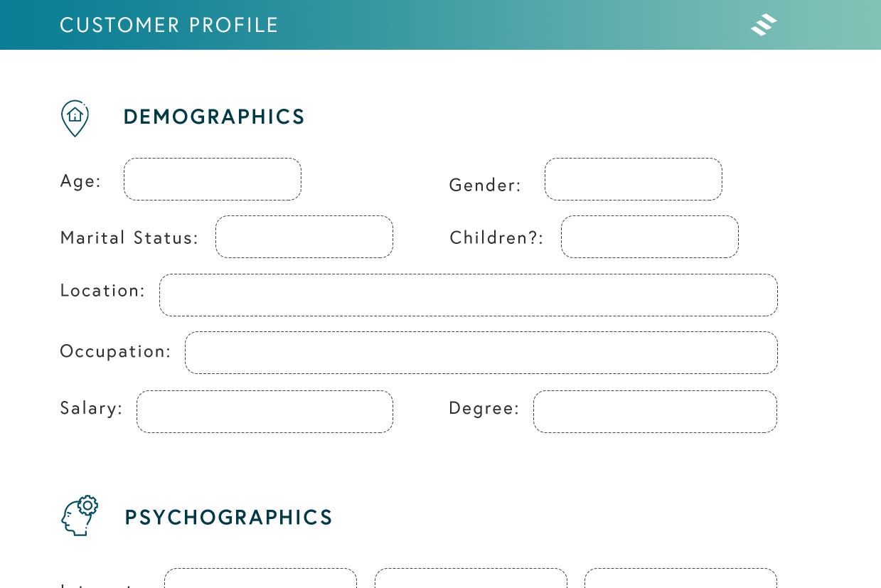Click the DEMOGRAPHICS section heading
Screen dimensions: 881x588
point(214,117)
